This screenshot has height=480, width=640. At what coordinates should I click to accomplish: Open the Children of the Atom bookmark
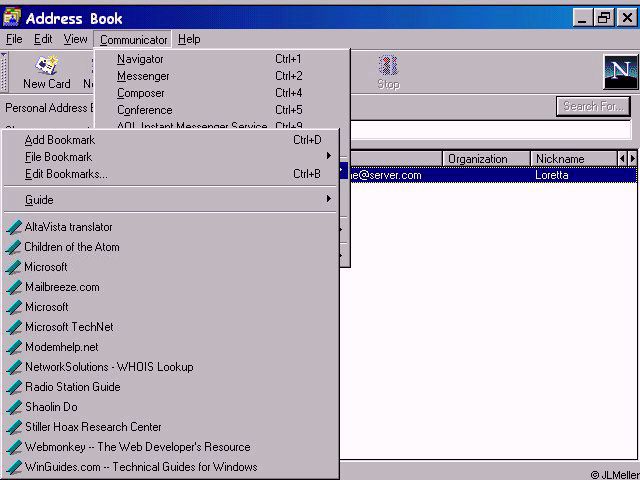tap(171, 247)
